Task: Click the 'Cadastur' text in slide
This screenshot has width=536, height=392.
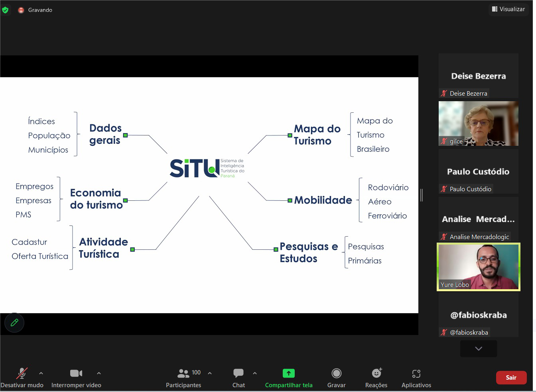Action: coord(30,242)
